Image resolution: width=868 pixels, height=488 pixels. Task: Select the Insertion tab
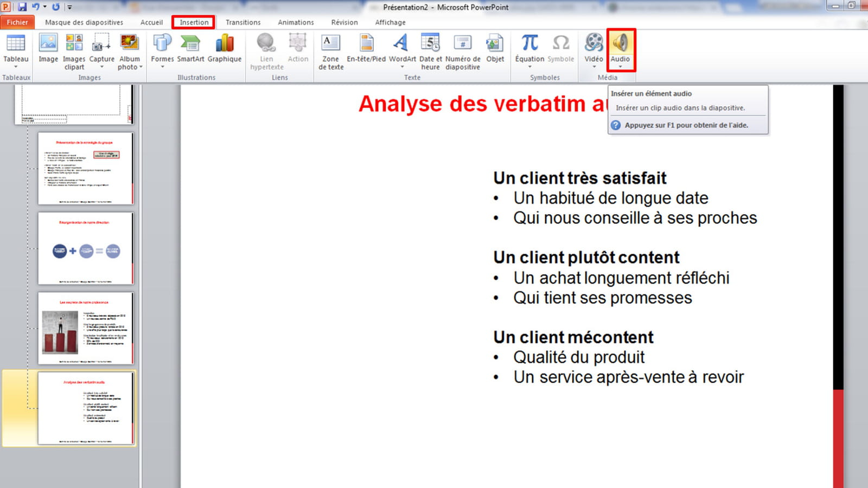(194, 22)
